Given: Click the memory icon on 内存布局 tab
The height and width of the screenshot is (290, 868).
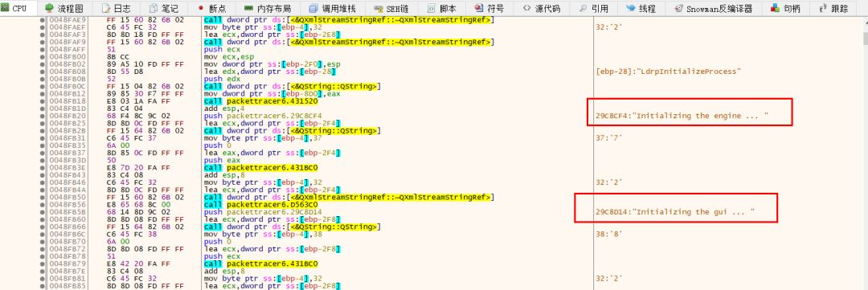Looking at the screenshot, I should 248,8.
